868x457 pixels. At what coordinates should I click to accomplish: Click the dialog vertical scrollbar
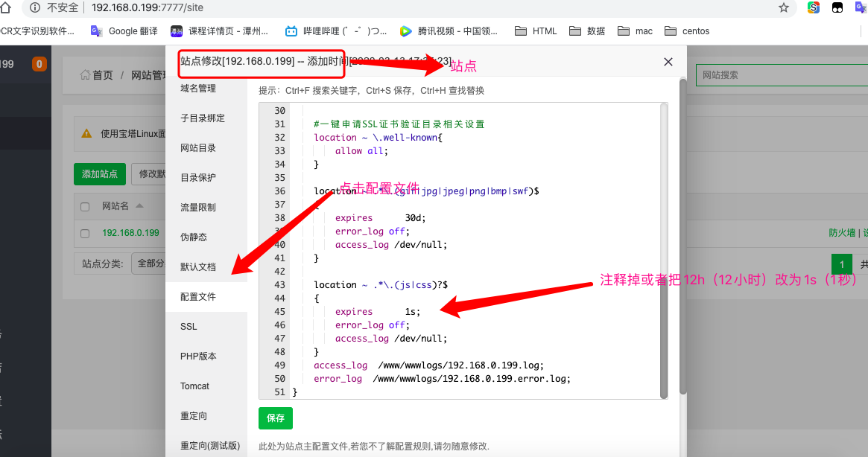click(683, 238)
